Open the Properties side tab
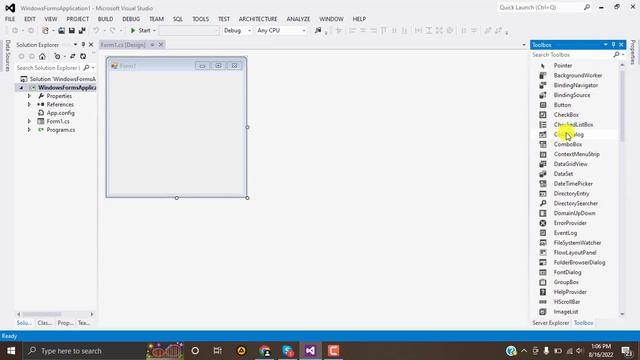This screenshot has width=640, height=360. coord(633,52)
